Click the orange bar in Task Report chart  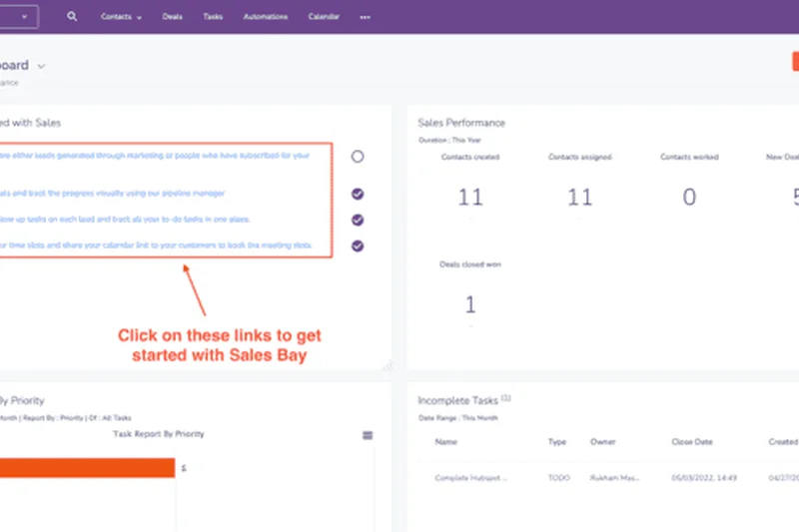point(87,468)
